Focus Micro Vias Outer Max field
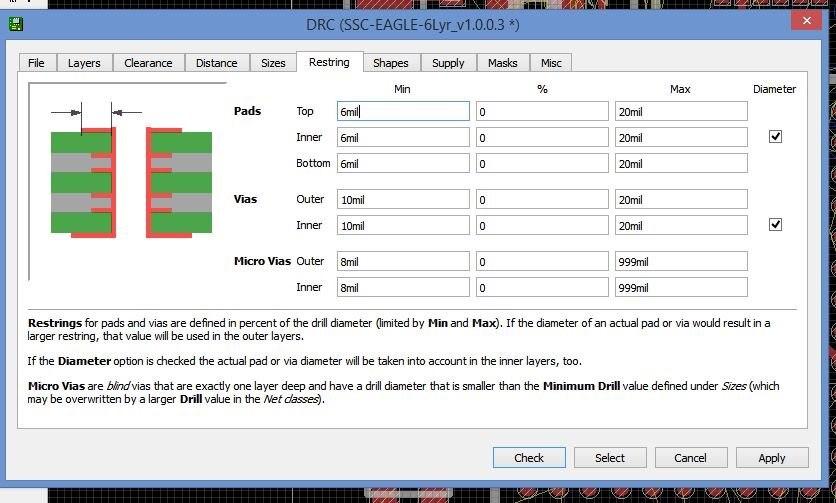 pyautogui.click(x=681, y=261)
